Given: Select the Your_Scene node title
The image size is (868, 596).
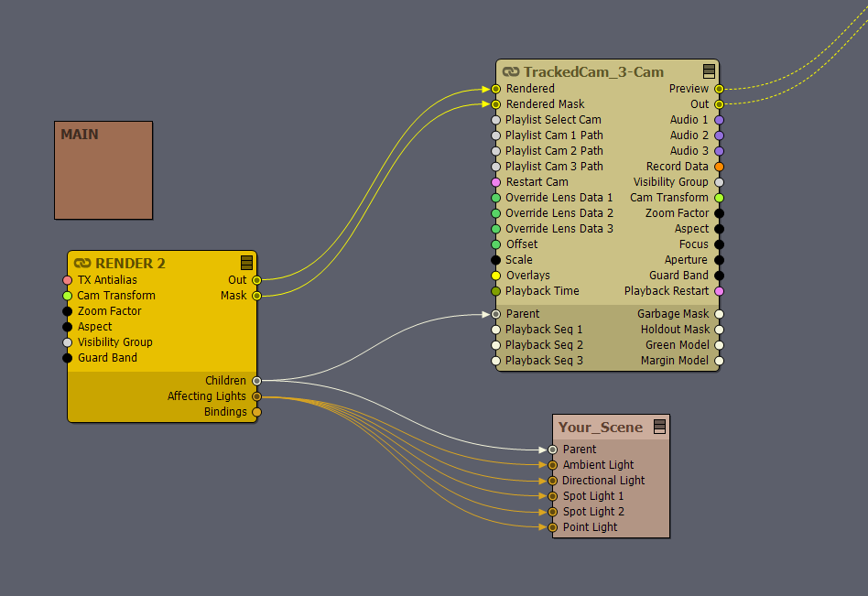Looking at the screenshot, I should point(601,428).
